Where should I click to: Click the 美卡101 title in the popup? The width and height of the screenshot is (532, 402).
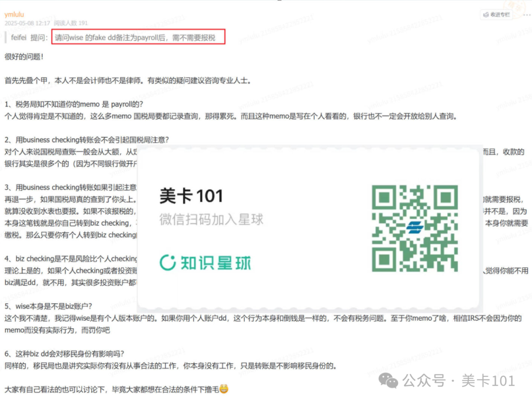(192, 194)
